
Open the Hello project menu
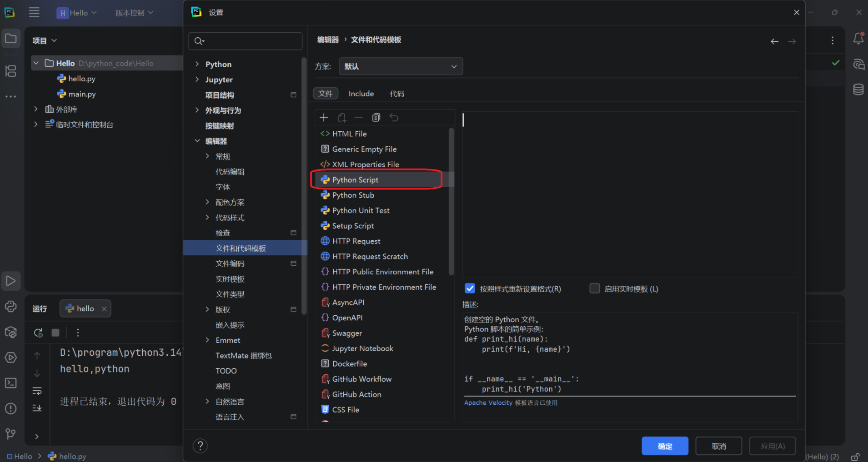pyautogui.click(x=76, y=13)
